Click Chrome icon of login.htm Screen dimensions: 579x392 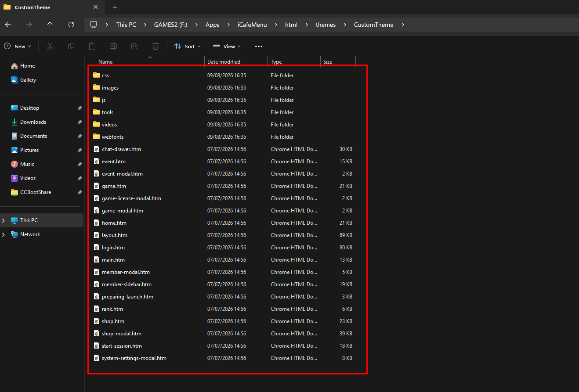(x=97, y=248)
